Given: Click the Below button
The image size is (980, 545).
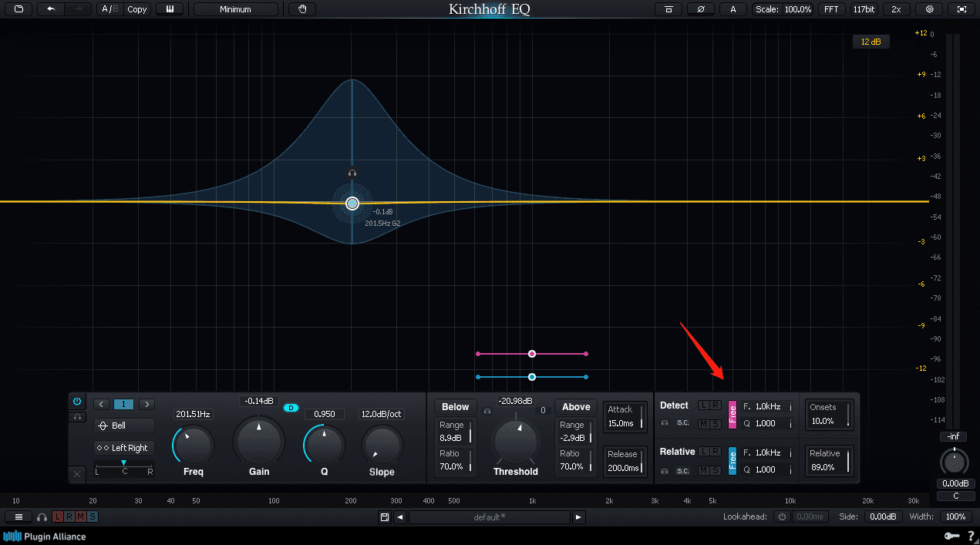Looking at the screenshot, I should (455, 407).
